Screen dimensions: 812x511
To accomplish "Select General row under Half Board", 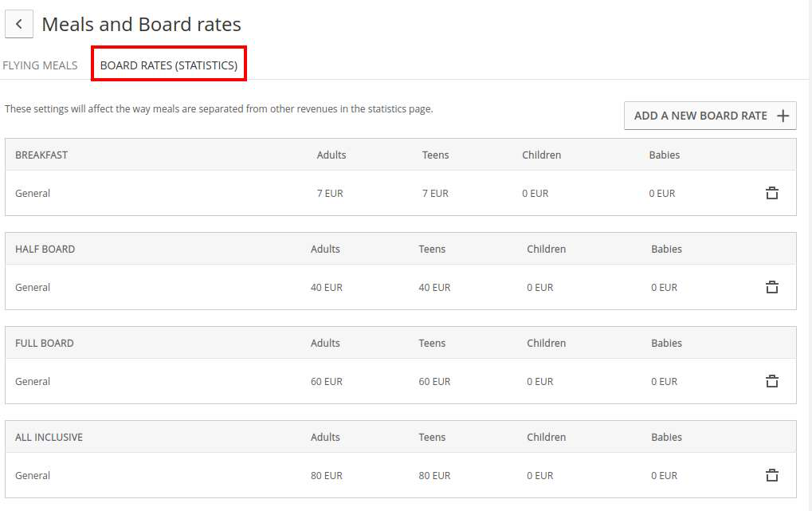I will coord(400,287).
